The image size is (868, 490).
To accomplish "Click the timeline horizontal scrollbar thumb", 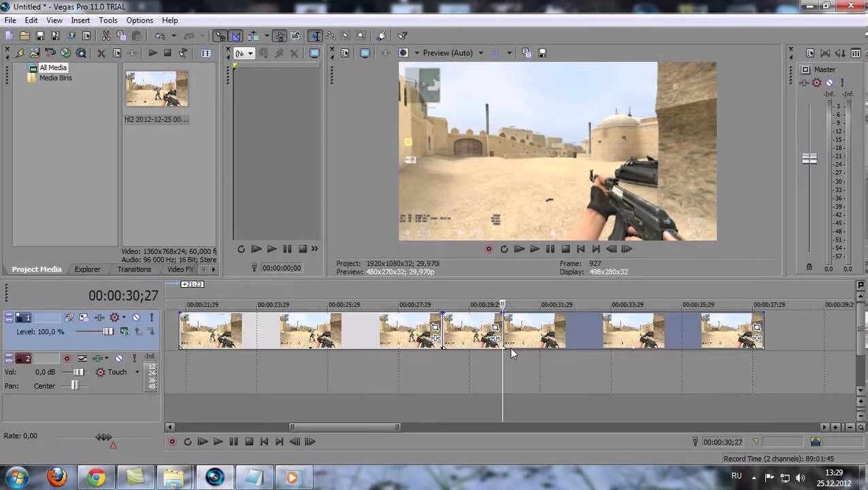I will click(344, 427).
